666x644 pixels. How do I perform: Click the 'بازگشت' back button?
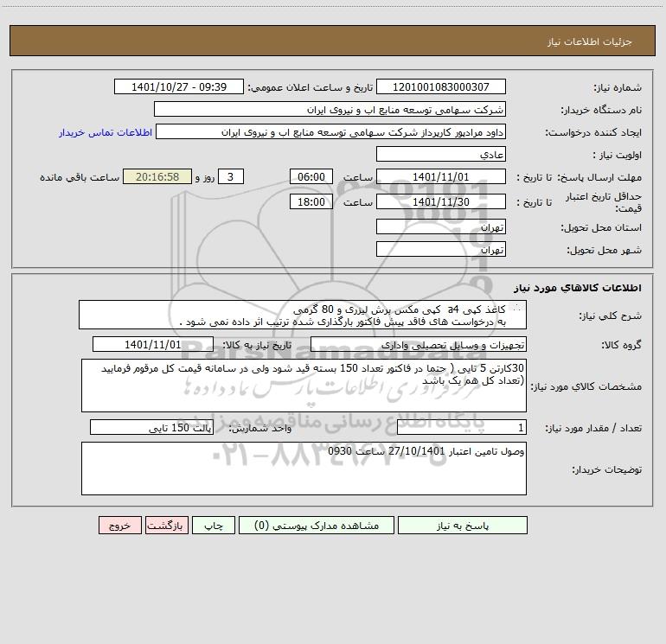[166, 525]
